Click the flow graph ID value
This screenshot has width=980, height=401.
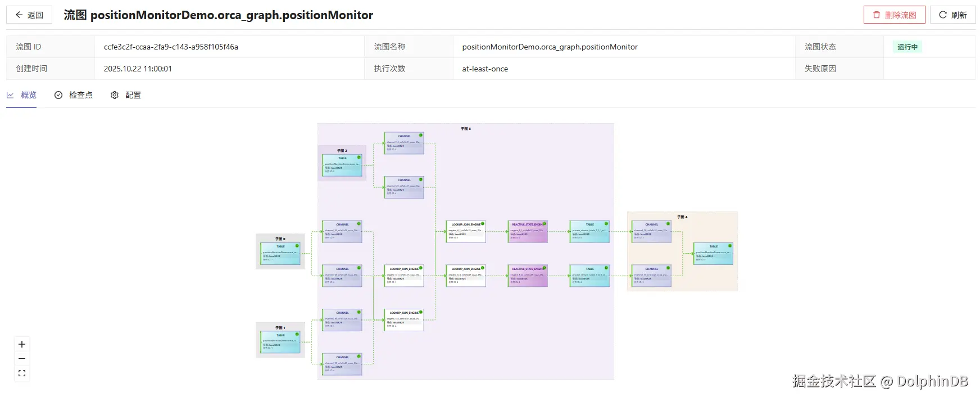coord(171,47)
